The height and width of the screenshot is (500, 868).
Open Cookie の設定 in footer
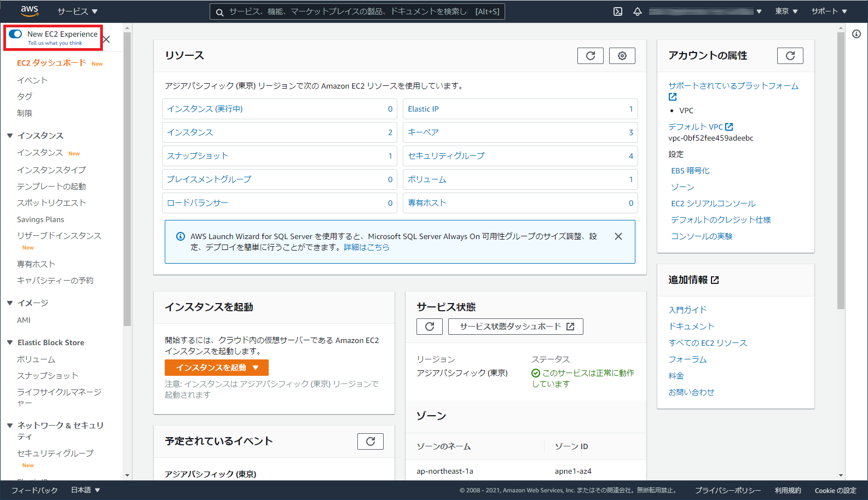pos(835,490)
